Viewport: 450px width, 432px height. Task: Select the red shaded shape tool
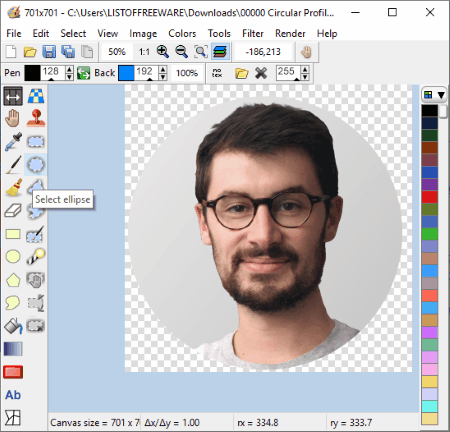click(x=13, y=372)
